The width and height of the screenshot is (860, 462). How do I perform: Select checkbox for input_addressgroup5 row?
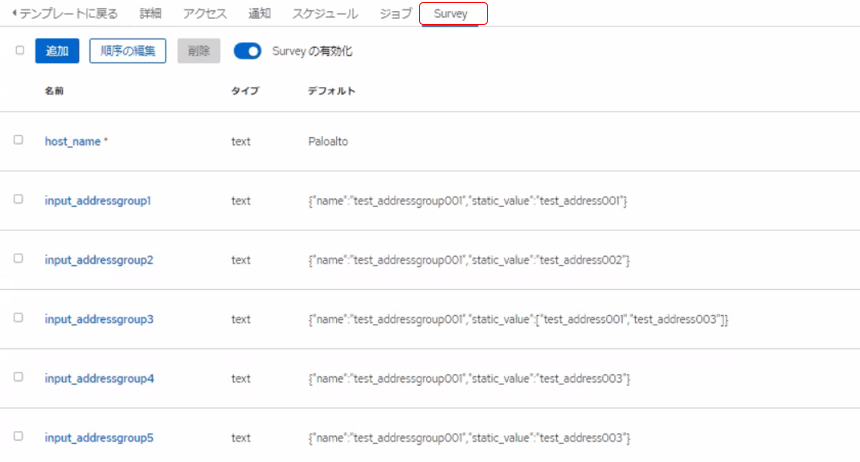(18, 436)
